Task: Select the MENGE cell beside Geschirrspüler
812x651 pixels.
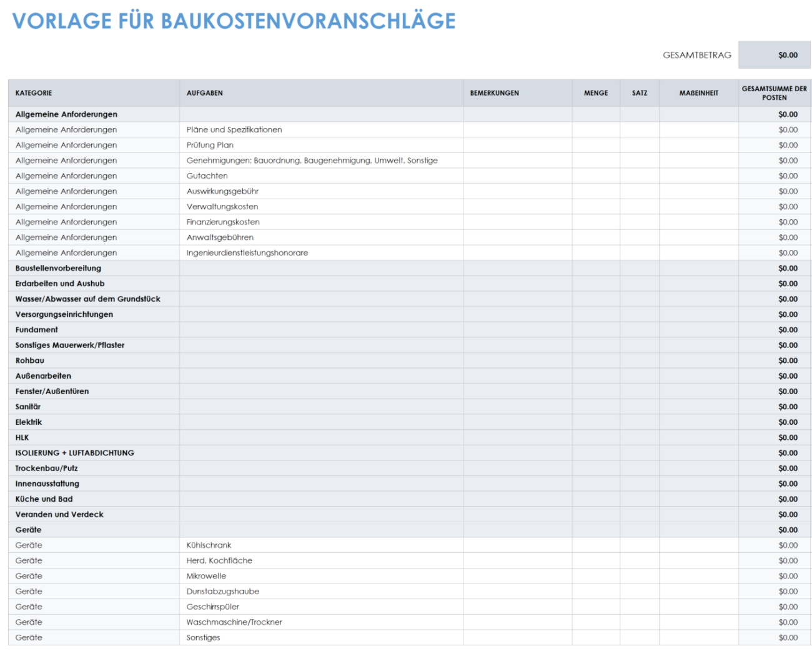Action: (596, 607)
